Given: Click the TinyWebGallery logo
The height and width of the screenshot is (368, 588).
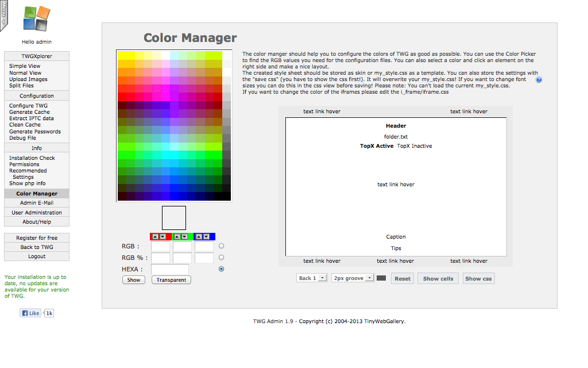Looking at the screenshot, I should pyautogui.click(x=37, y=19).
